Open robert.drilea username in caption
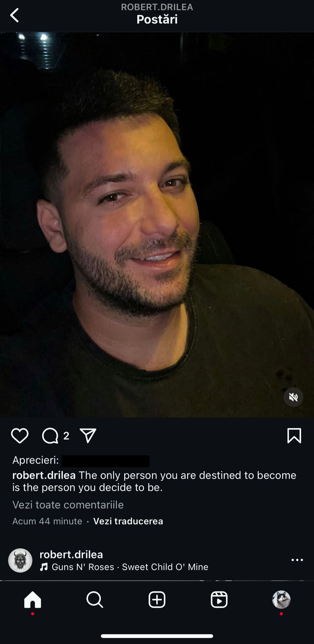The width and height of the screenshot is (314, 644). [x=44, y=475]
